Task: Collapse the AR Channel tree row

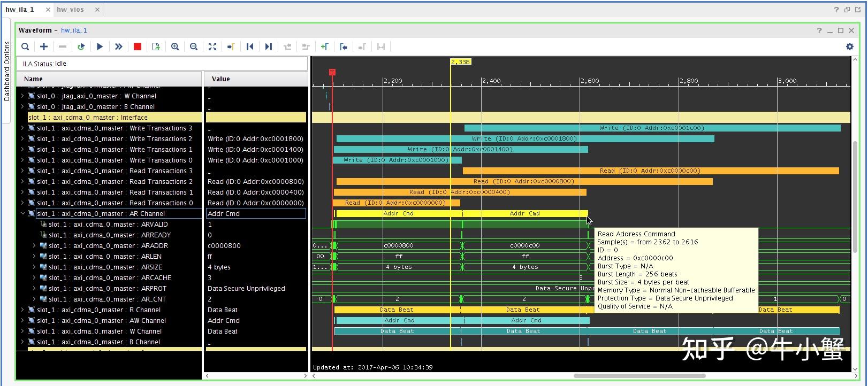Action: 23,214
